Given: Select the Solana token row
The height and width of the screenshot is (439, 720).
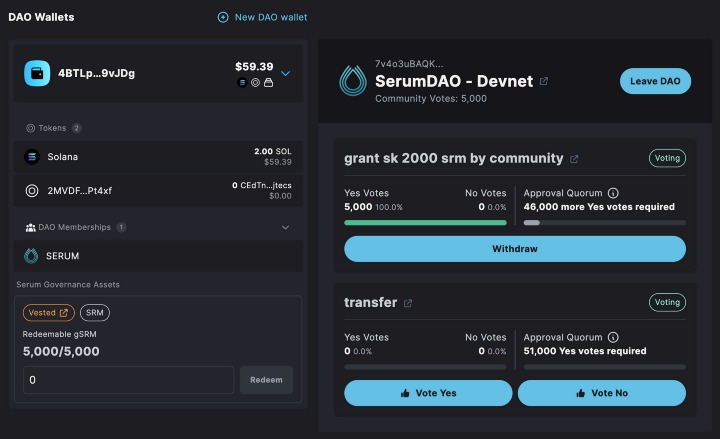Looking at the screenshot, I should pos(158,157).
